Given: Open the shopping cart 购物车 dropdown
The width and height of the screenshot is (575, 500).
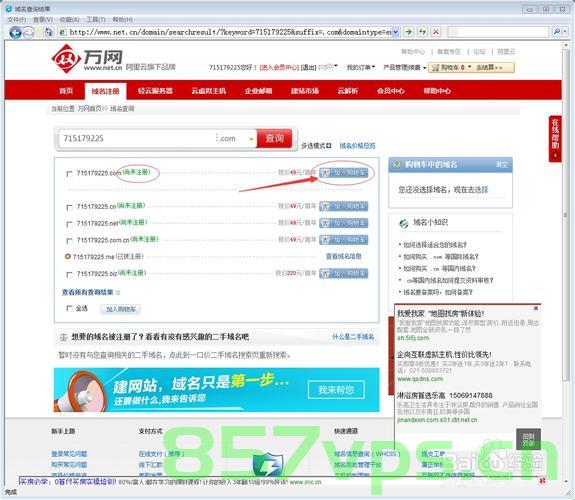Looking at the screenshot, I should [x=456, y=67].
